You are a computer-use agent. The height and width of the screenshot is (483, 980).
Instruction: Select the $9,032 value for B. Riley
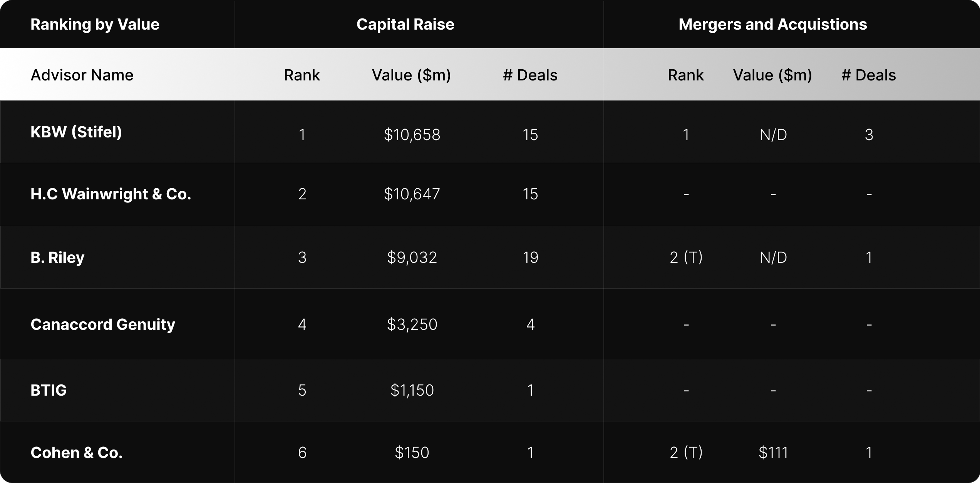click(412, 257)
